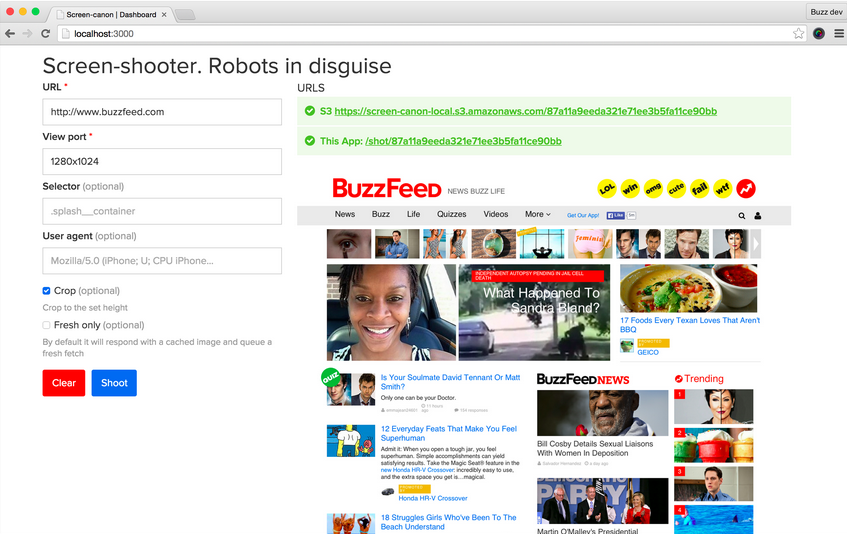The width and height of the screenshot is (847, 534).
Task: Click the cute badge
Action: pos(676,188)
